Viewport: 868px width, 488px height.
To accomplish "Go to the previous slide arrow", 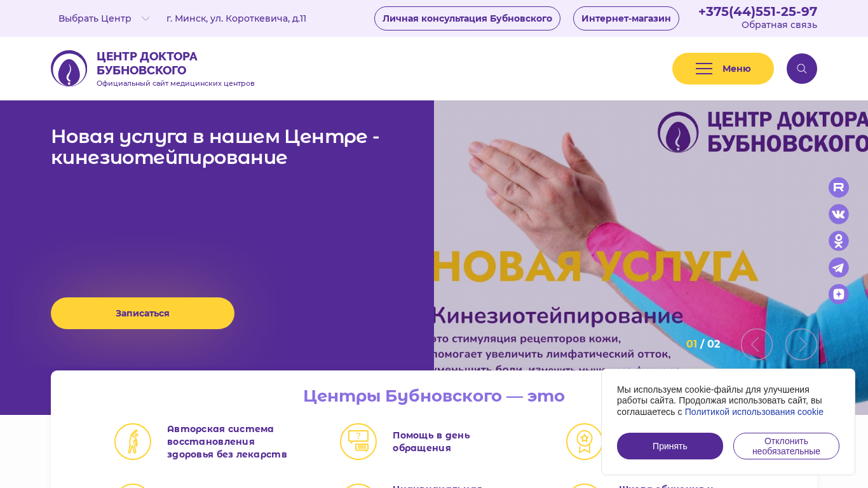I will point(757,344).
